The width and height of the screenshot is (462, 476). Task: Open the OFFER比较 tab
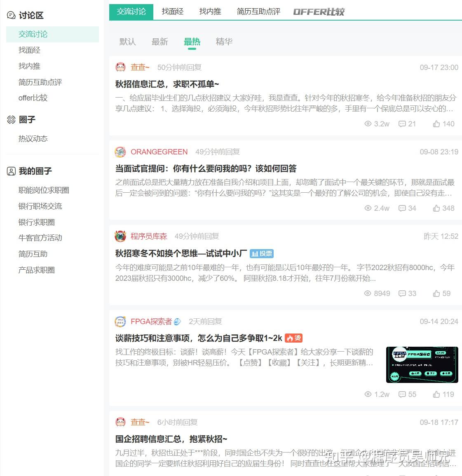319,12
